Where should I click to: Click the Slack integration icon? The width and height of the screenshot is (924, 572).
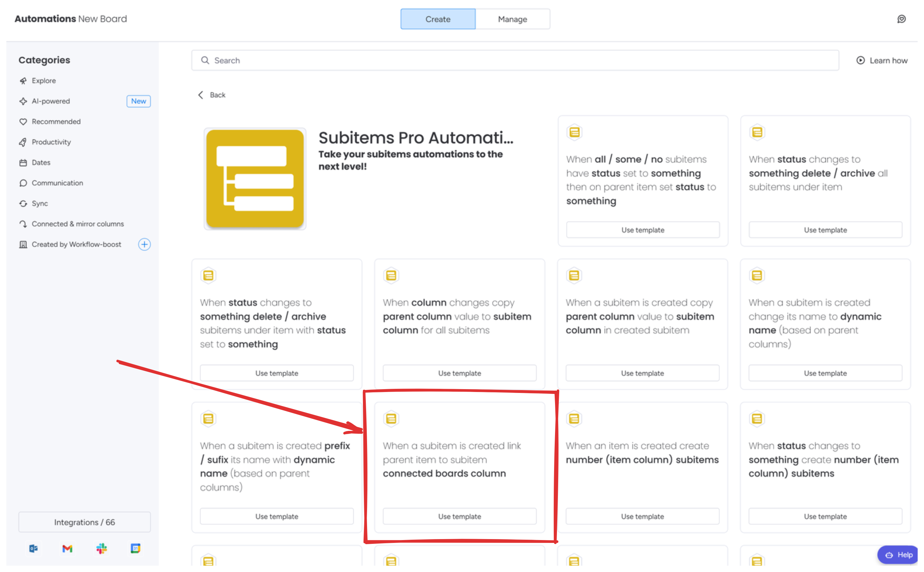[x=101, y=548]
